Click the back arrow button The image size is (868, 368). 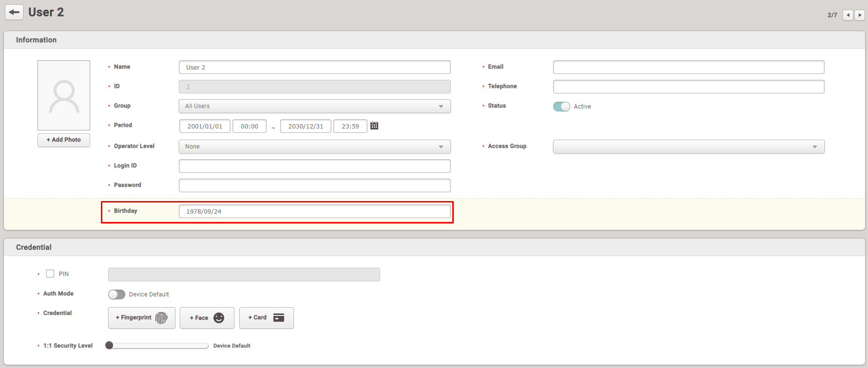pyautogui.click(x=14, y=12)
